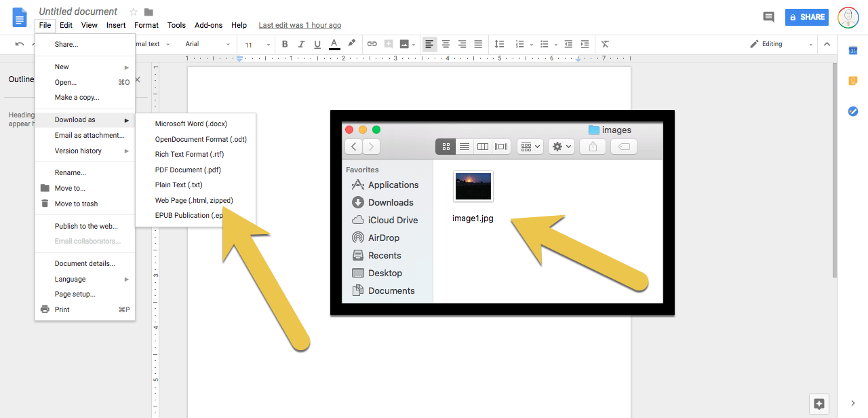Switch Finder to list view
The image size is (868, 418).
tap(465, 146)
